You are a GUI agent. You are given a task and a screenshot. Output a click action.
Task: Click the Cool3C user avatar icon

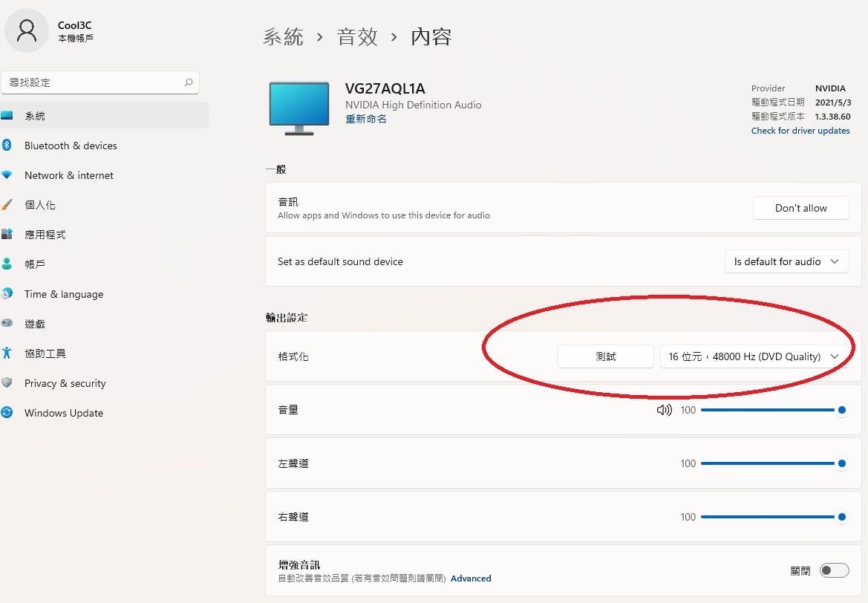(x=26, y=30)
